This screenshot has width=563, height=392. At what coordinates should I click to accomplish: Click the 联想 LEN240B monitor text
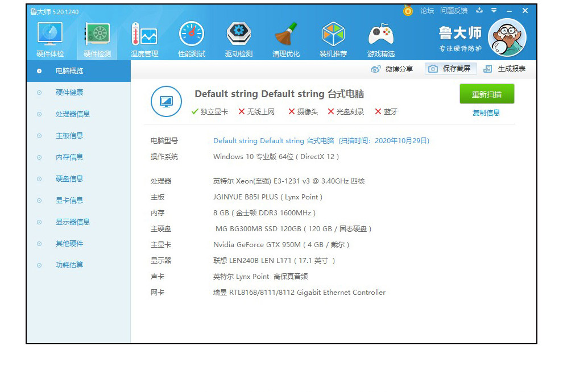pos(274,261)
